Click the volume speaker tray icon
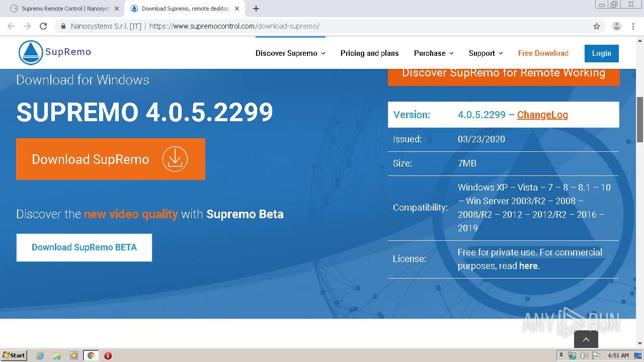Screen dimensions: 644x362 (x=584, y=355)
